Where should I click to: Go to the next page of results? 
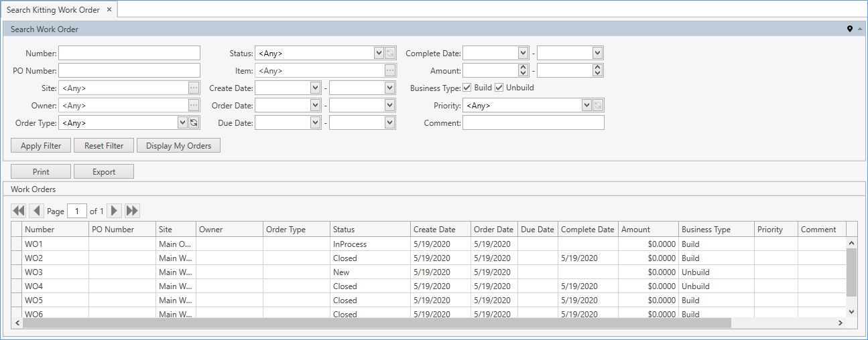tap(115, 211)
